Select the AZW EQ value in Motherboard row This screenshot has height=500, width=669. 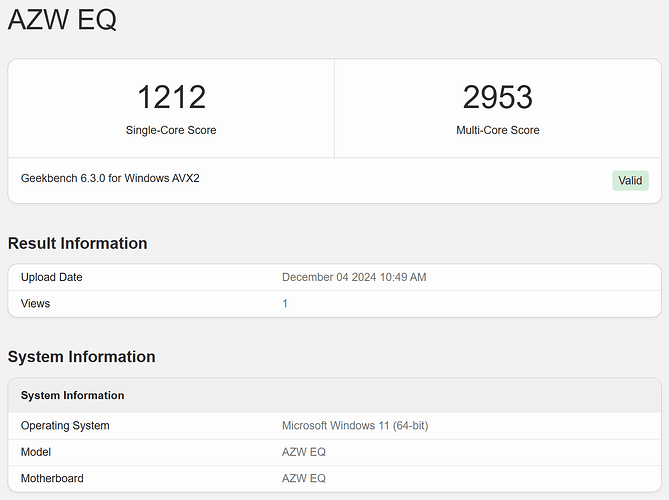[x=304, y=478]
